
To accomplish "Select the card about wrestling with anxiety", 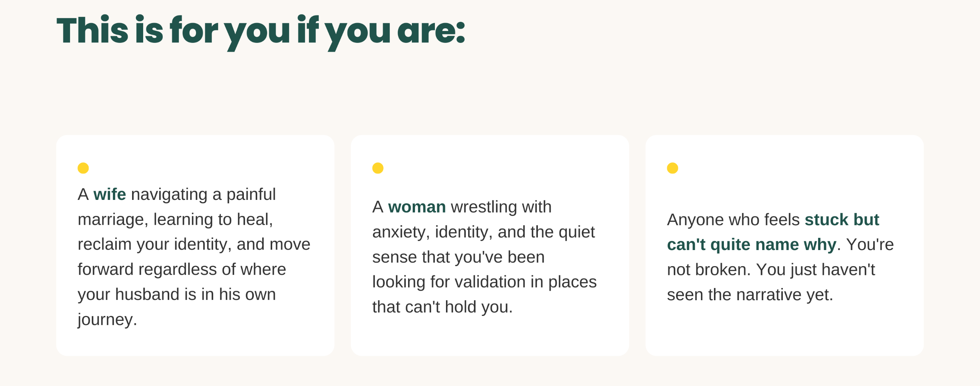I will click(490, 245).
